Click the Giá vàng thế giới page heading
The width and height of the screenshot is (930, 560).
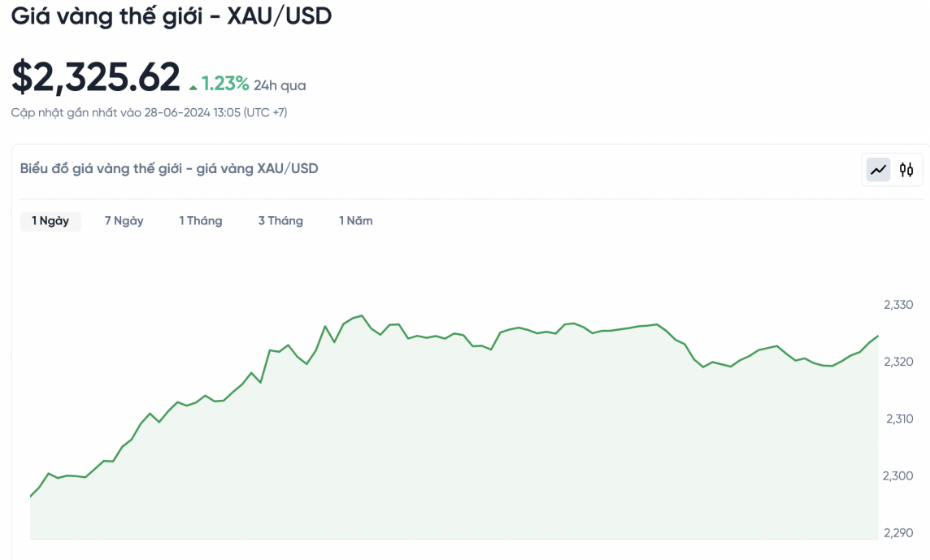pyautogui.click(x=172, y=16)
